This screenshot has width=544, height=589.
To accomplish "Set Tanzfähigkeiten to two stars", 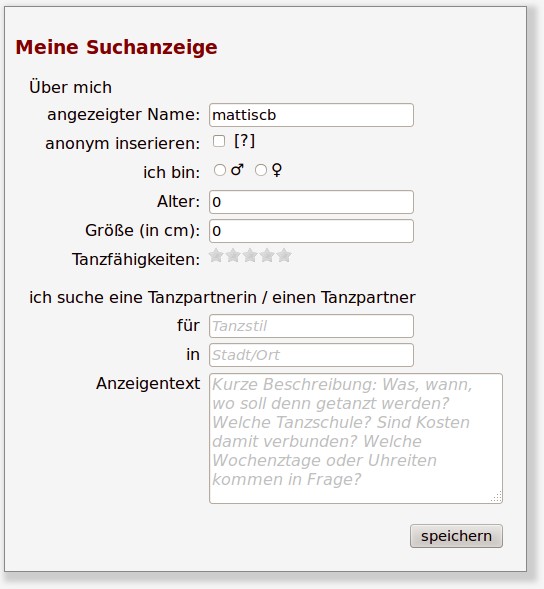I will [x=233, y=255].
